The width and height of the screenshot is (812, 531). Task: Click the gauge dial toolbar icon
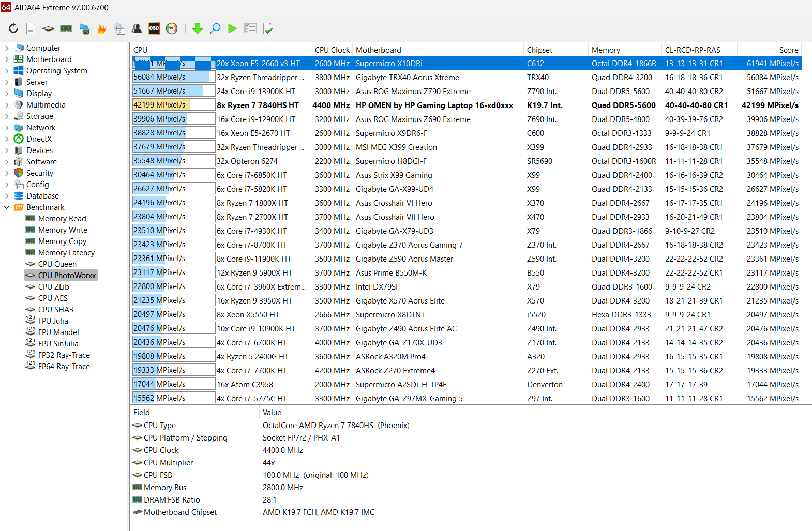(172, 28)
